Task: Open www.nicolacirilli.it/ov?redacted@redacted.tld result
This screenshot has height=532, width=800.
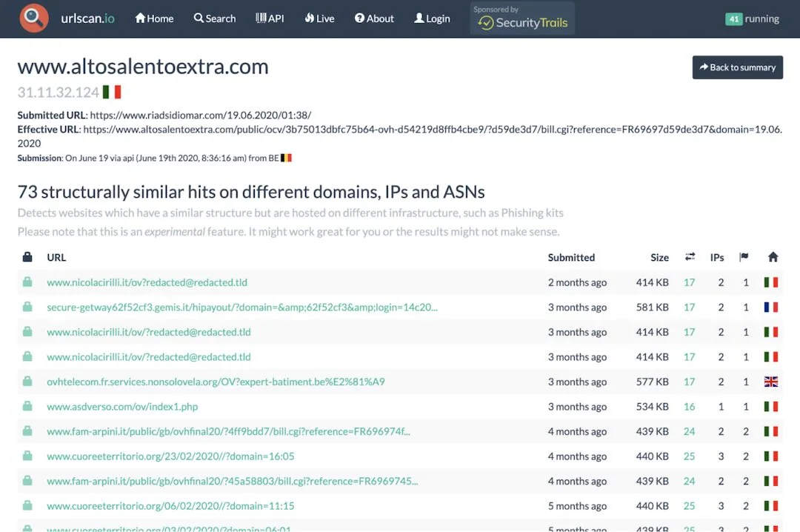Action: 147,282
